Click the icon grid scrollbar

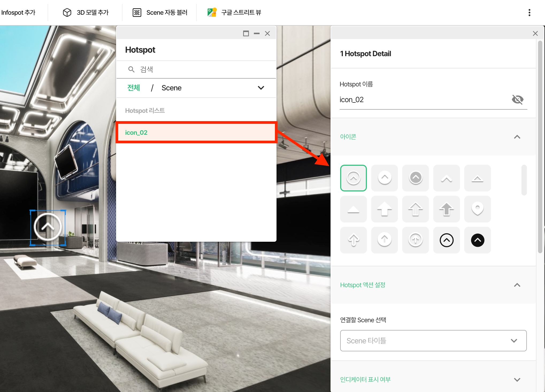(524, 180)
